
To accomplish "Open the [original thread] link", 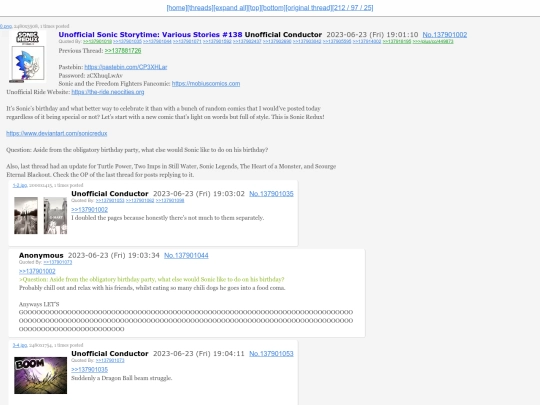I will coord(309,8).
